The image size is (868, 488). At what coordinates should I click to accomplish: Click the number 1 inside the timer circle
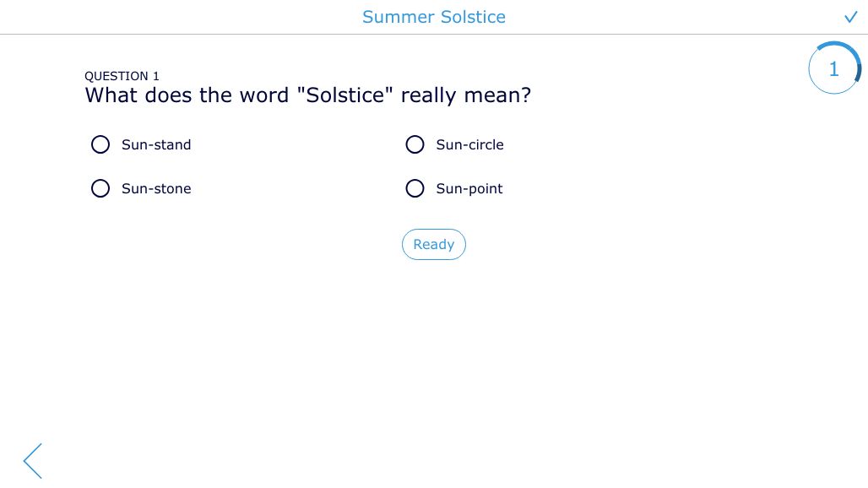tap(834, 69)
